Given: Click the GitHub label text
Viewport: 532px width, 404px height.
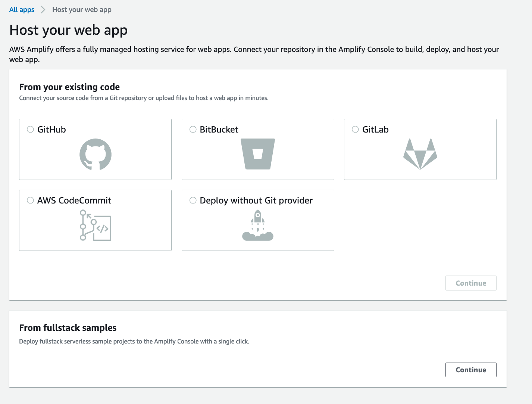Looking at the screenshot, I should (51, 130).
